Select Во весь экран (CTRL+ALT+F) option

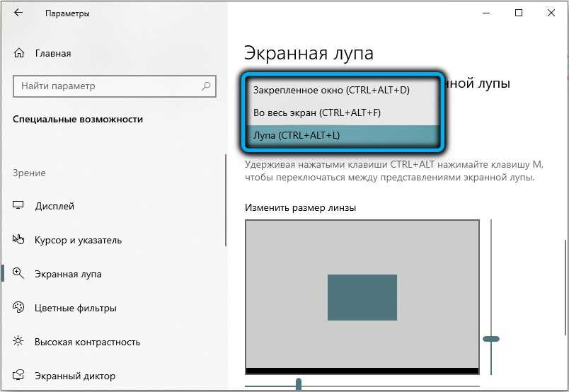[343, 113]
